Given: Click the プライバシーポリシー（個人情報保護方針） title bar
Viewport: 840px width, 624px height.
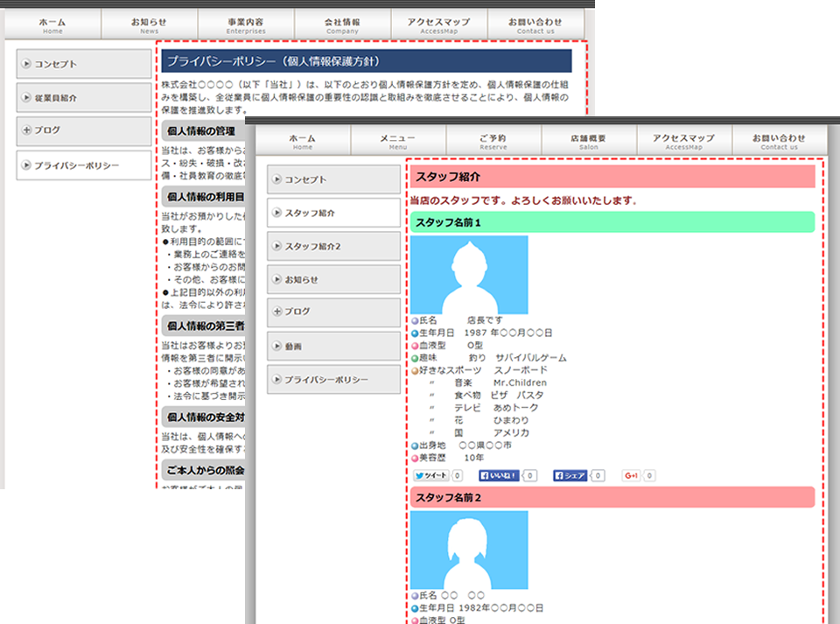Looking at the screenshot, I should click(367, 61).
